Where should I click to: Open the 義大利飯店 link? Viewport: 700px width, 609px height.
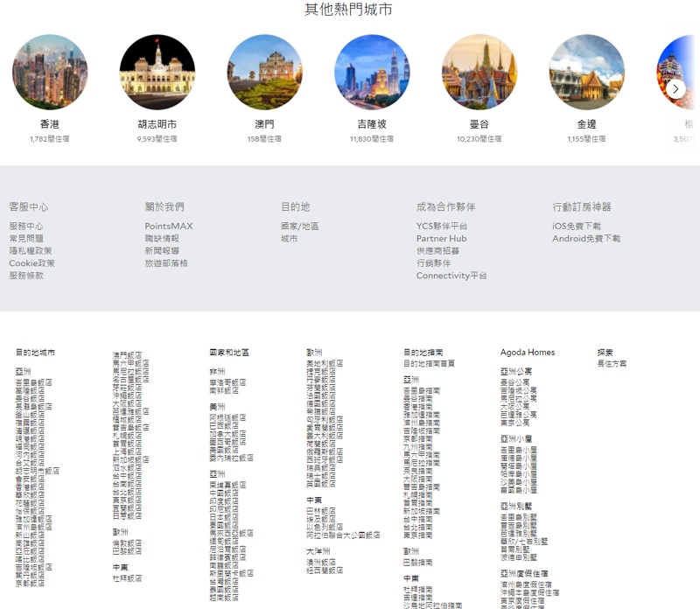tap(325, 436)
